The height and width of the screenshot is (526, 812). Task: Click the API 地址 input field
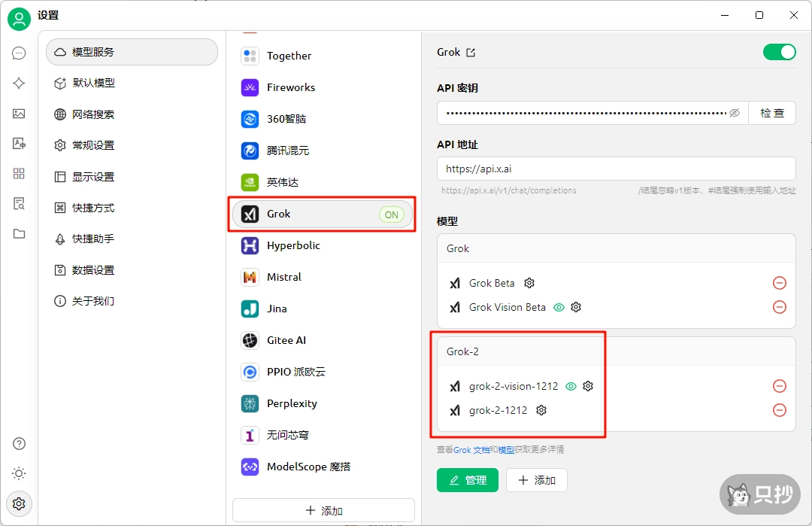tap(616, 169)
